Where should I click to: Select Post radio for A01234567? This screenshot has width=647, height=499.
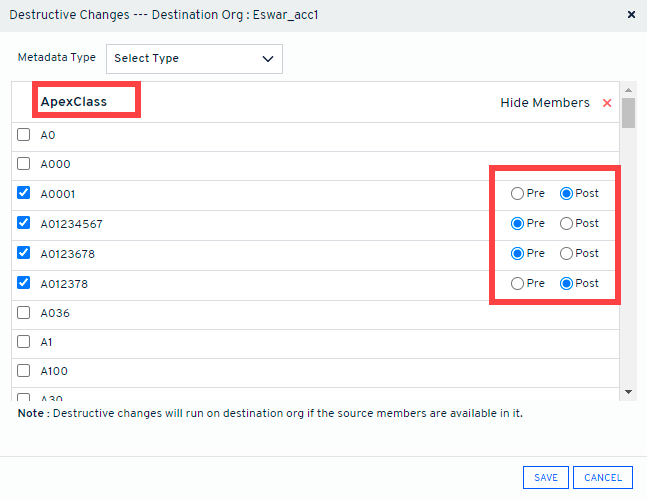[567, 224]
